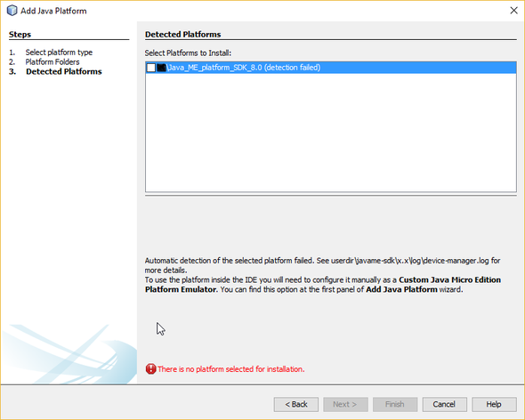Image resolution: width=525 pixels, height=420 pixels.
Task: Go back with the Back button
Action: (x=296, y=404)
